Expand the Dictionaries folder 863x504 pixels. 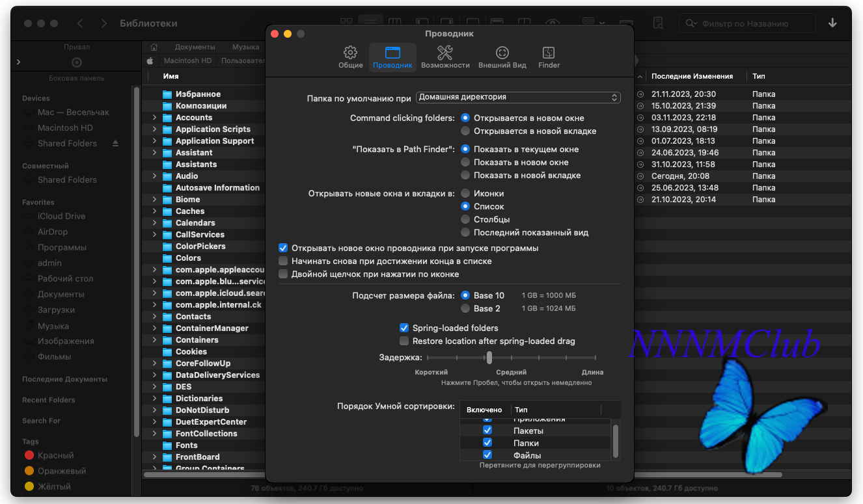point(154,399)
